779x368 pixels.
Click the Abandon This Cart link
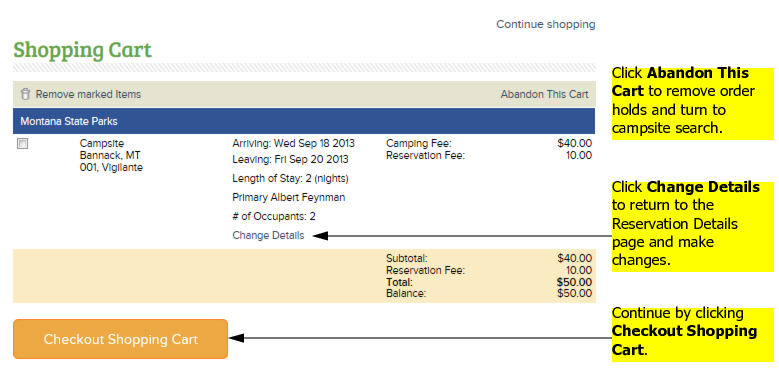[x=545, y=94]
